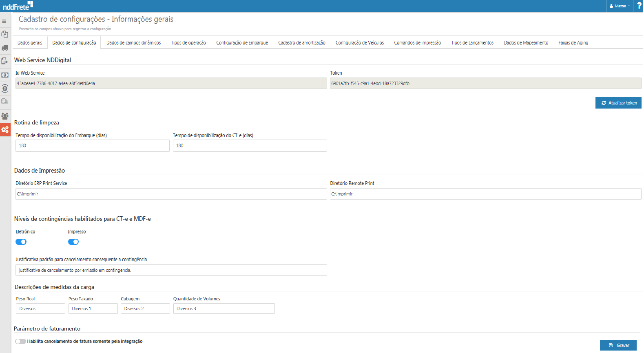Viewport: 644px width, 353px height.
Task: Open the banknote icon in the sidebar
Action: 5,75
